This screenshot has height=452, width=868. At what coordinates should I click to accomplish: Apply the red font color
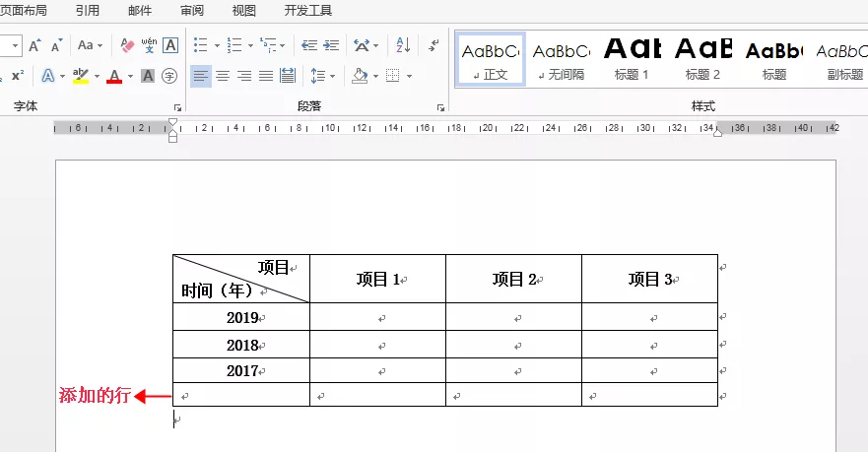click(x=114, y=76)
